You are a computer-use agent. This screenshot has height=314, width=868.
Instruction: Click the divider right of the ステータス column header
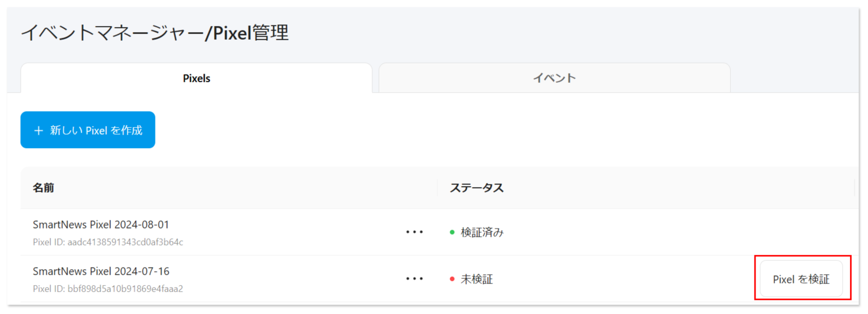(x=854, y=188)
